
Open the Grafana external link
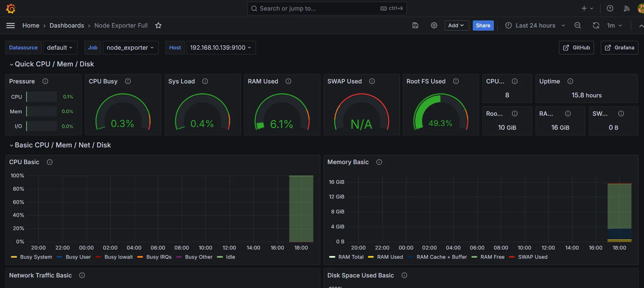(x=619, y=48)
